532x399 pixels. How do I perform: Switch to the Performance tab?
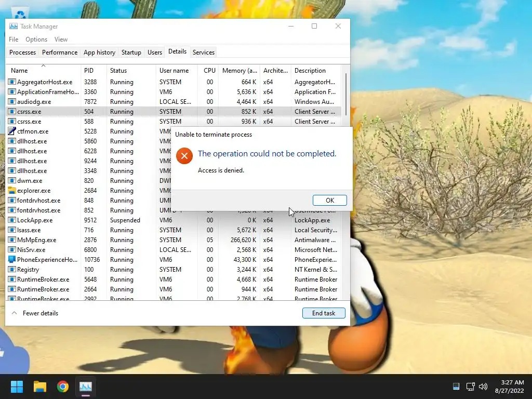[60, 52]
